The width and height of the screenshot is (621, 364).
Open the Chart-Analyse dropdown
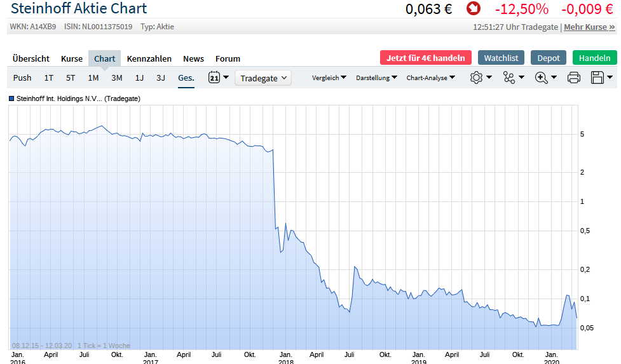pos(431,78)
